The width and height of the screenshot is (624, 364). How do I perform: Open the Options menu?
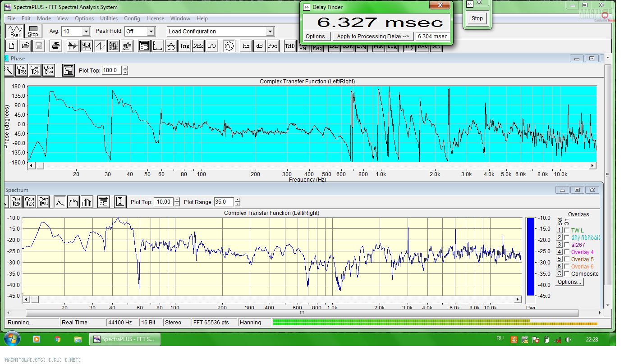tap(84, 18)
